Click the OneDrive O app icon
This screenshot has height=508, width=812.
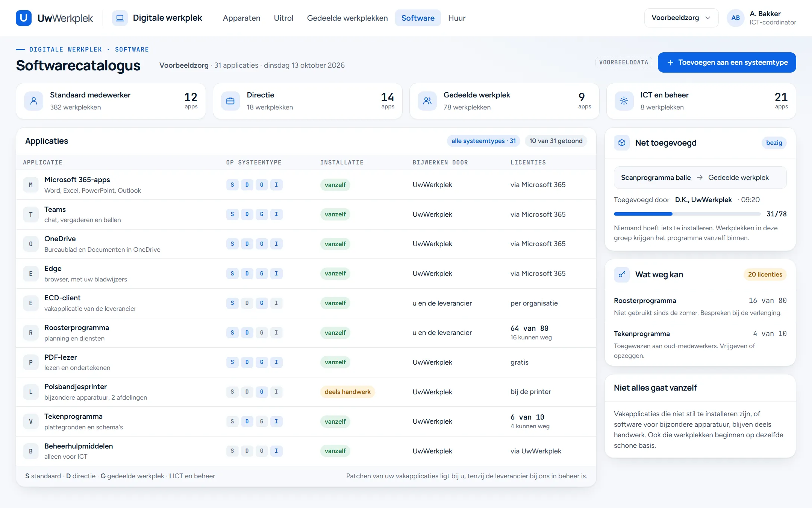31,244
